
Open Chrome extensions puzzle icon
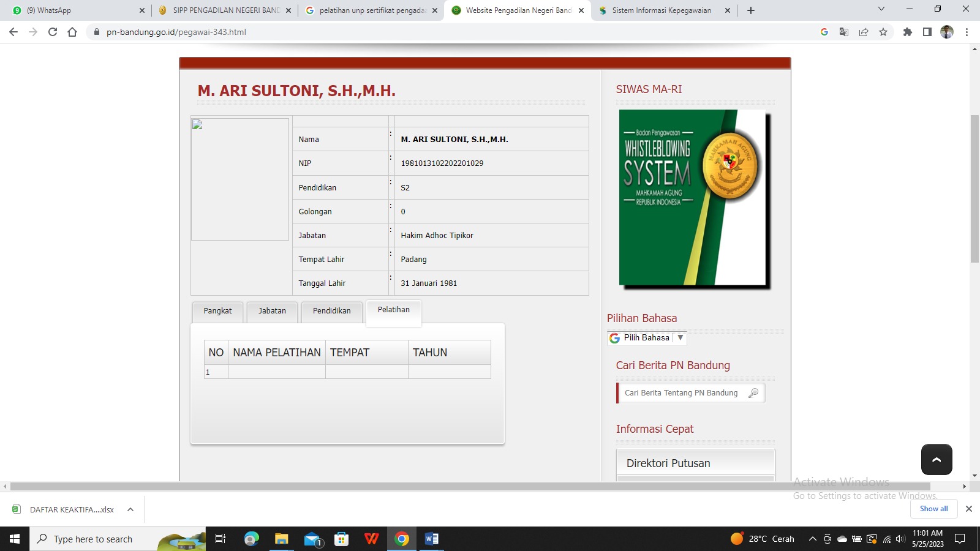tap(908, 32)
